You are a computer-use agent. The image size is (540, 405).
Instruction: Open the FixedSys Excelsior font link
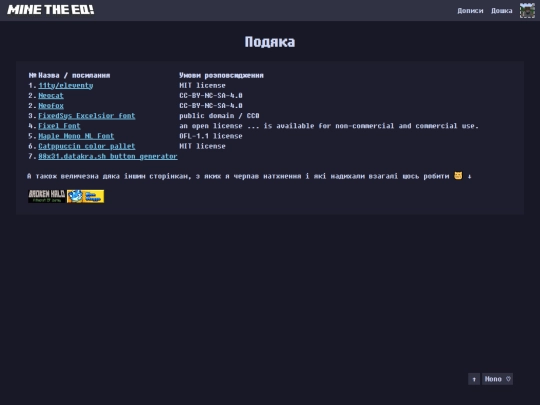coord(87,116)
